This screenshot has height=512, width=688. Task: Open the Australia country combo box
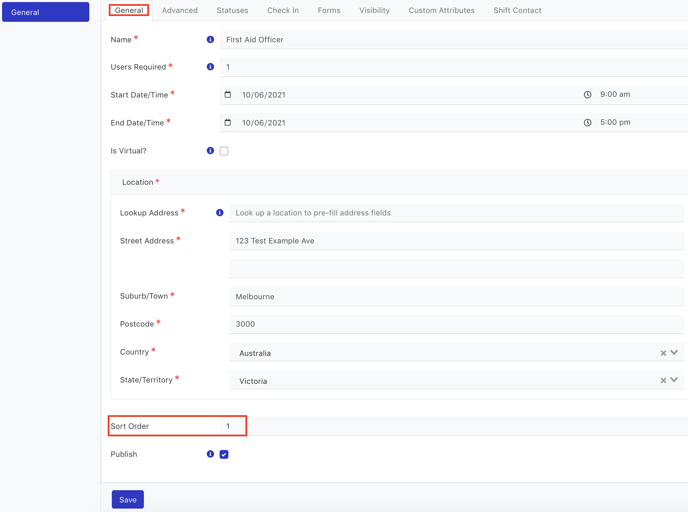tap(456, 353)
